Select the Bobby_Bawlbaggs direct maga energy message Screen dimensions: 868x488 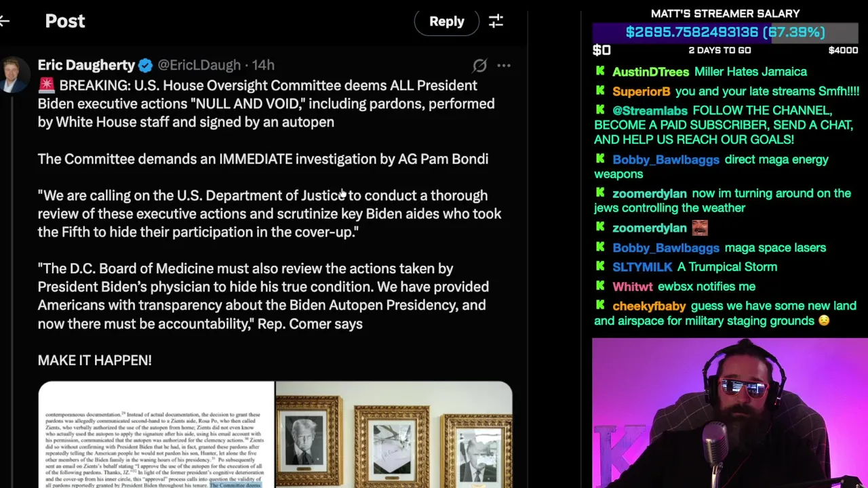pyautogui.click(x=711, y=167)
